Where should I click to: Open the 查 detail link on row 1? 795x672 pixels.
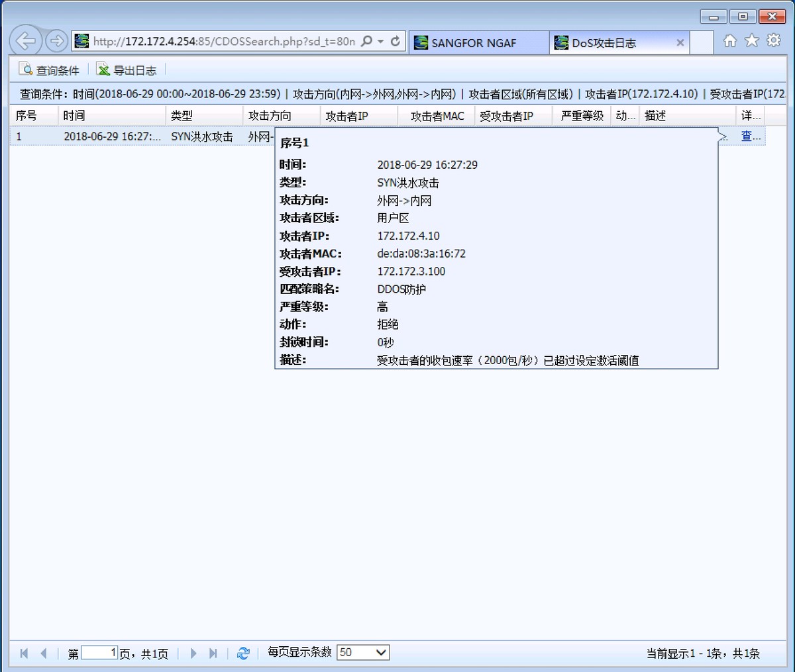(x=748, y=136)
